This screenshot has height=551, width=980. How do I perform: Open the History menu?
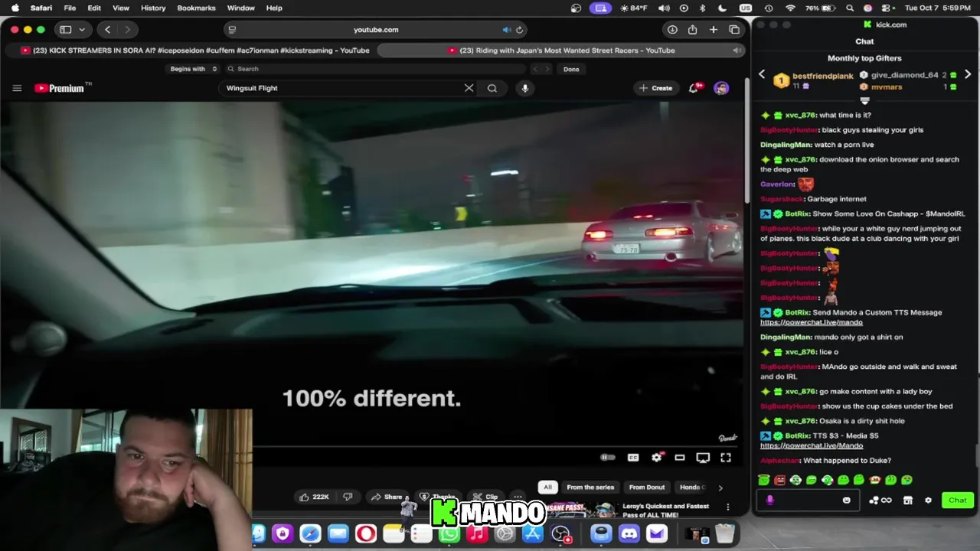153,8
